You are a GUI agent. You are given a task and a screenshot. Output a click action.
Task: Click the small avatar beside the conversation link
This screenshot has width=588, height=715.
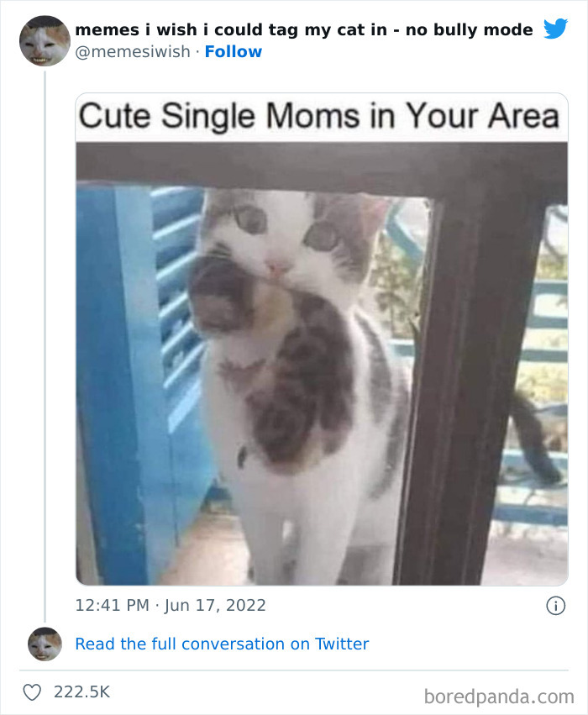click(x=46, y=644)
